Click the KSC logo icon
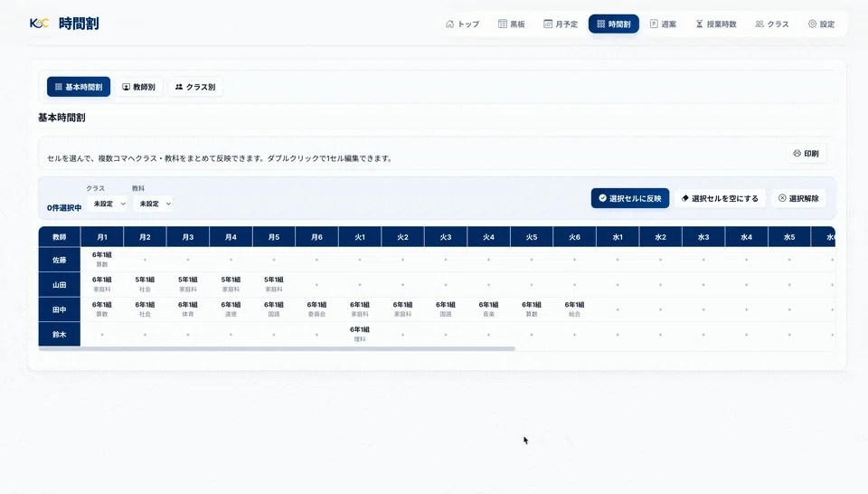Image resolution: width=868 pixels, height=494 pixels. [39, 24]
